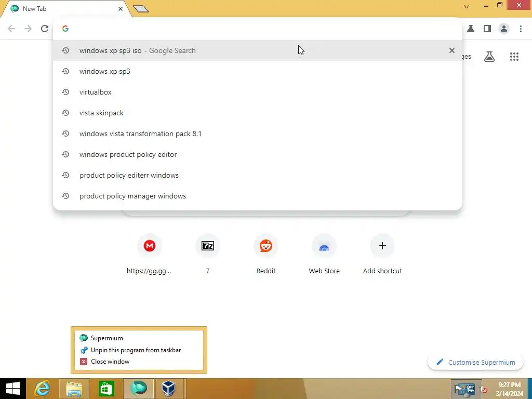The image size is (532, 399).
Task: Open the 7-Zip shortcut tile
Action: coord(208,254)
